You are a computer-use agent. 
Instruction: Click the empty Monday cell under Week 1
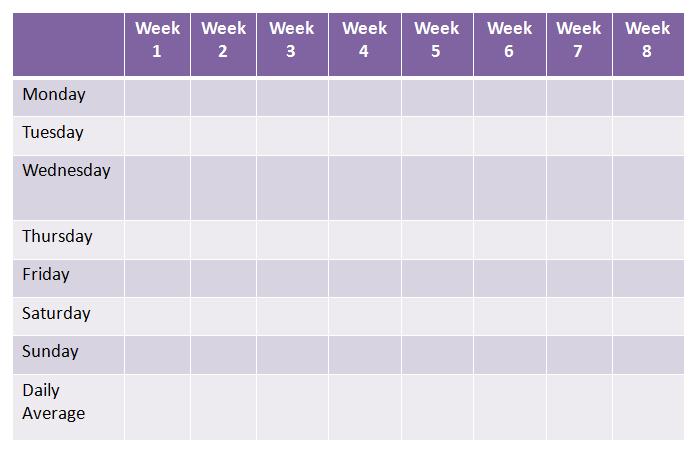pyautogui.click(x=157, y=97)
